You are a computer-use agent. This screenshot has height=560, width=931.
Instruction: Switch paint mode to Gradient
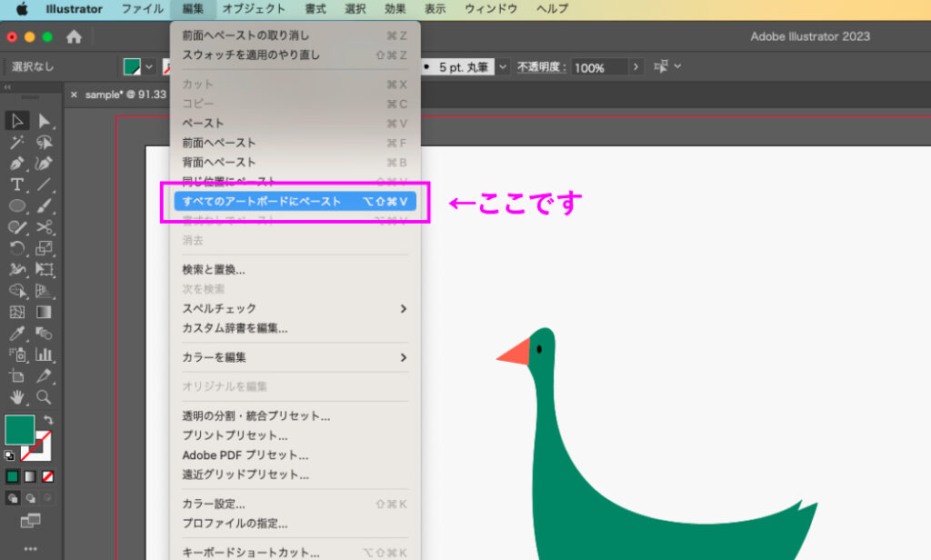(30, 476)
